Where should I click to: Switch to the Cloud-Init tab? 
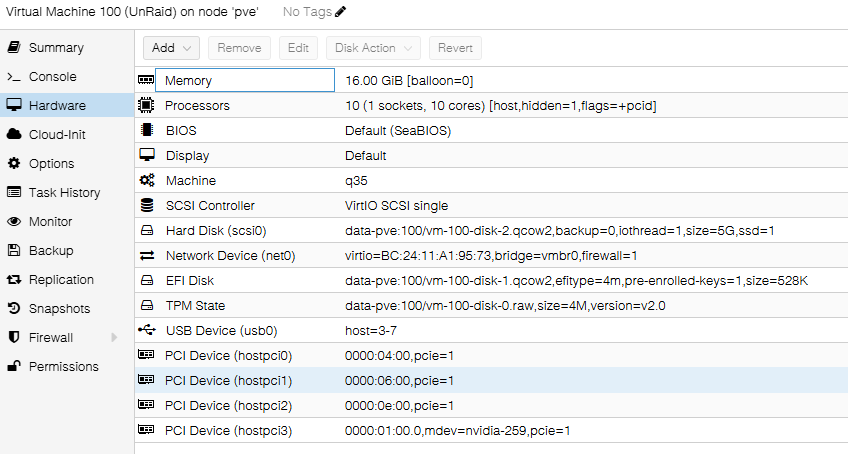pyautogui.click(x=67, y=134)
